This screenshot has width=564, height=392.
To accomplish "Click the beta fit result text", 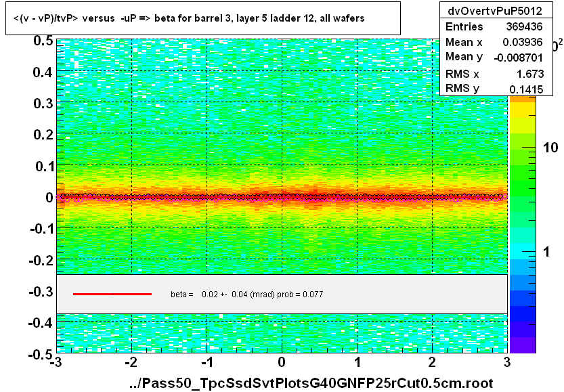I will (246, 295).
